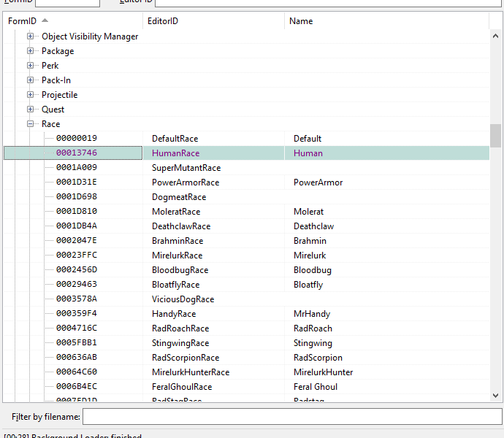504x438 pixels.
Task: Click the Filter by filename input field
Action: point(292,416)
